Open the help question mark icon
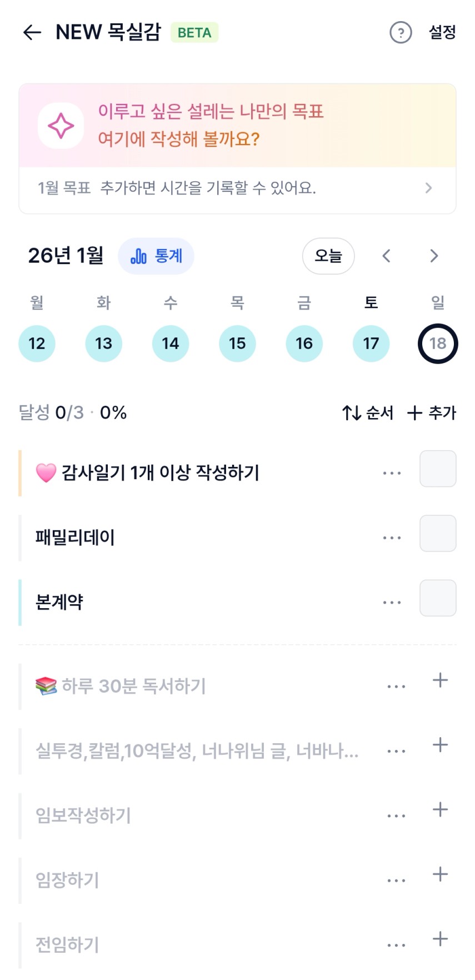The width and height of the screenshot is (475, 980). 401,32
